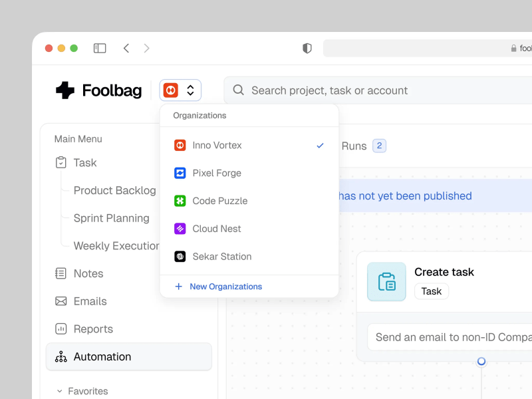Focus the search project, task or account field

click(x=378, y=90)
